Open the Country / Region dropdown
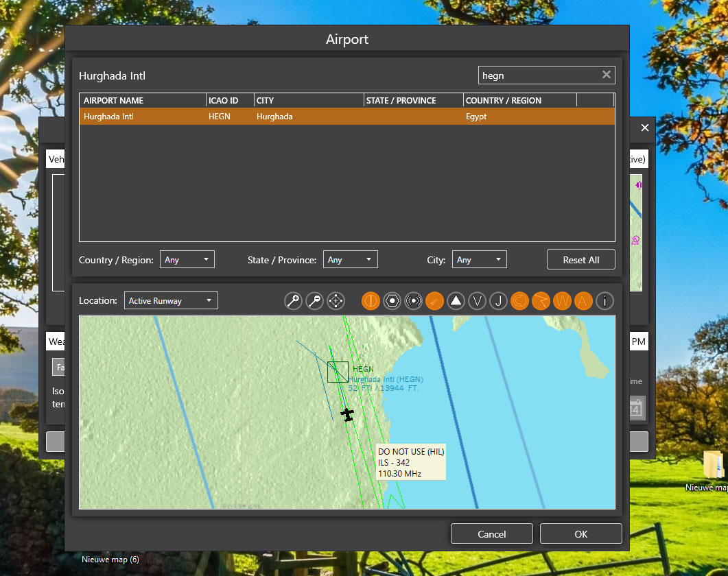728x576 pixels. point(187,260)
